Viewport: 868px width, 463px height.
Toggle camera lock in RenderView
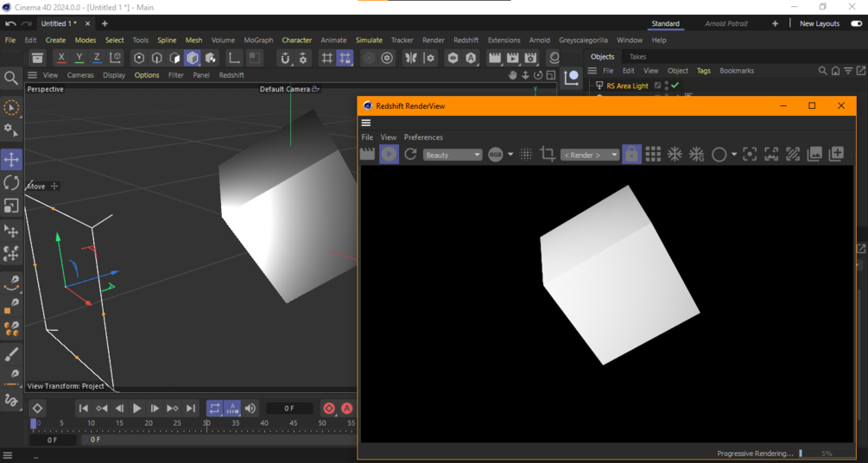[631, 154]
